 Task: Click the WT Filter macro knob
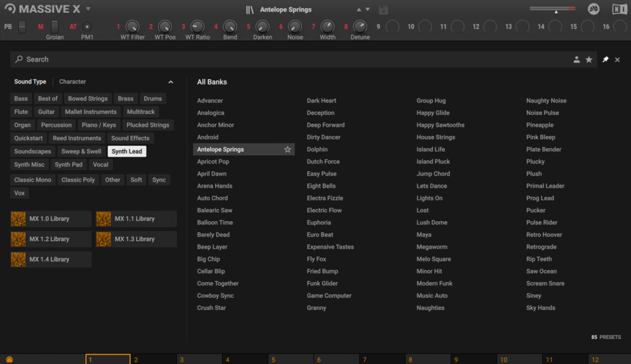coord(133,26)
